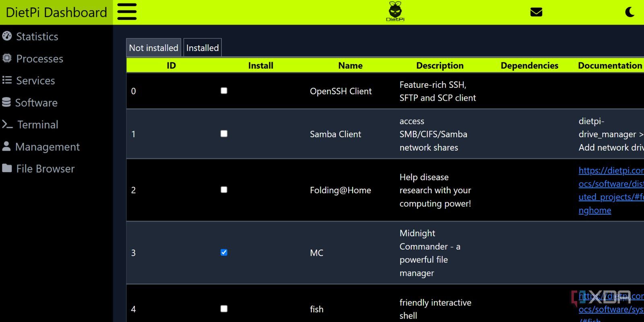Click the DietPi Dashboard title
This screenshot has width=644, height=322.
tap(56, 12)
